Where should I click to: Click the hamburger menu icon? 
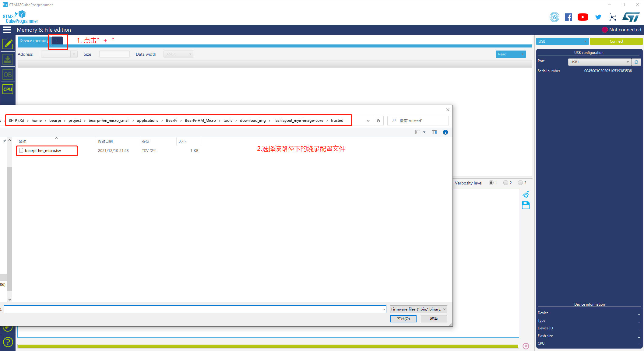tap(7, 30)
